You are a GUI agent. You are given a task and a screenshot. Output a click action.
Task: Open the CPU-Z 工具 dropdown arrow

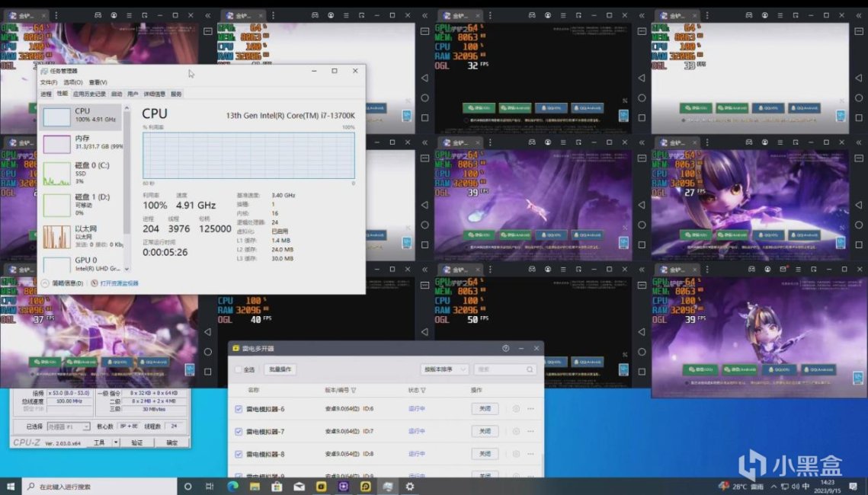116,442
